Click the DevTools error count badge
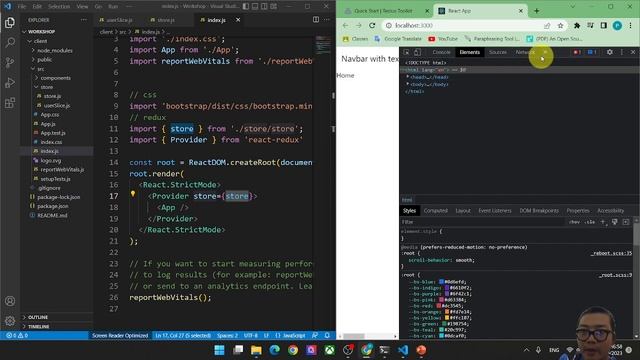This screenshot has width=640, height=360. [x=577, y=52]
